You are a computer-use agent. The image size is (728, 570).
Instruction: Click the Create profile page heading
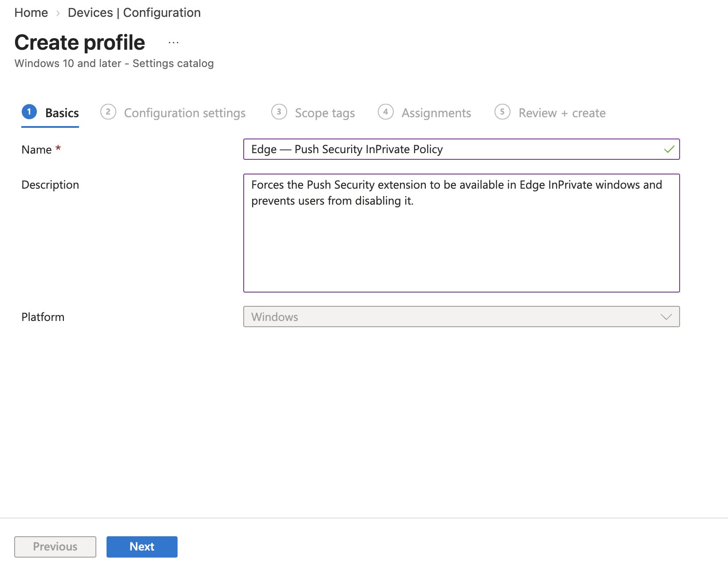80,43
